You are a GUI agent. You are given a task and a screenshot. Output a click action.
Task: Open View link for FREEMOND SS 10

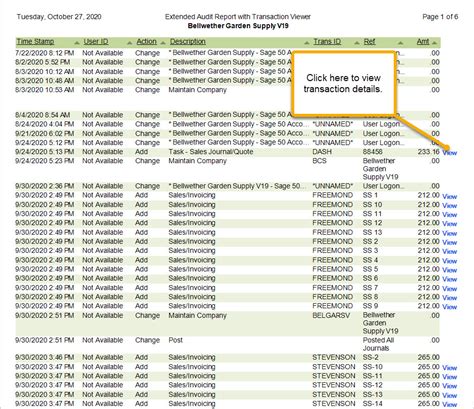[449, 206]
